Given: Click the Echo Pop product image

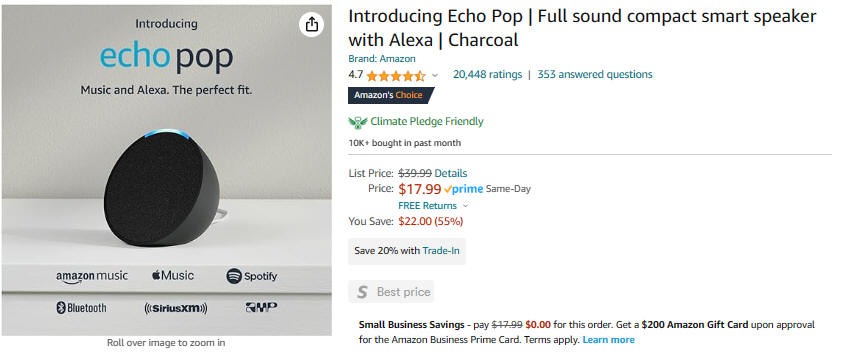Looking at the screenshot, I should 167,170.
